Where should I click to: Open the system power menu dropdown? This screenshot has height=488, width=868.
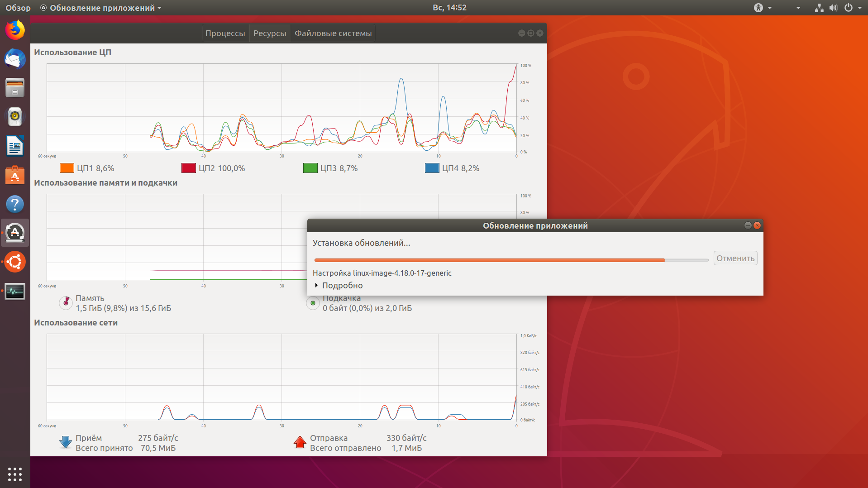(853, 8)
